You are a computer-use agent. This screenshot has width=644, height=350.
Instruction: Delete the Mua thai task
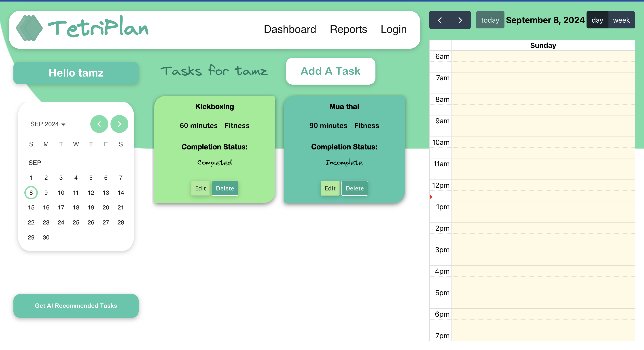click(x=354, y=188)
